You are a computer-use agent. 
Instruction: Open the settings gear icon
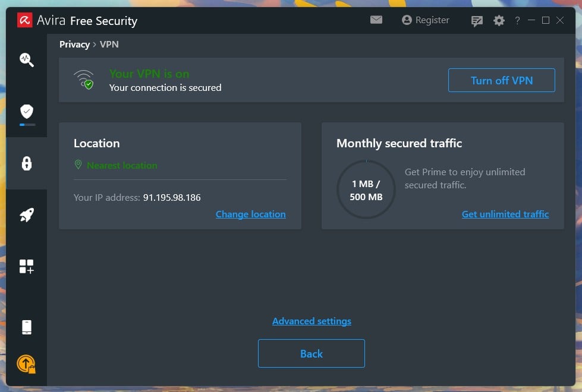[499, 20]
